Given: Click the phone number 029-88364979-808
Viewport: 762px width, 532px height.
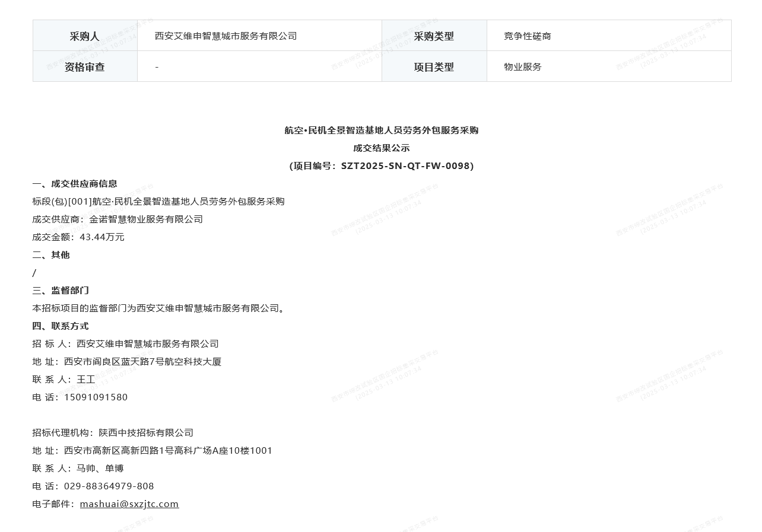Looking at the screenshot, I should (109, 486).
